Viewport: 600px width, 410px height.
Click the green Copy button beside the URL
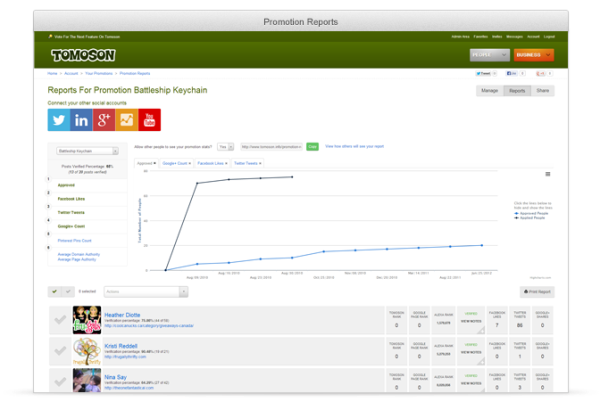312,146
